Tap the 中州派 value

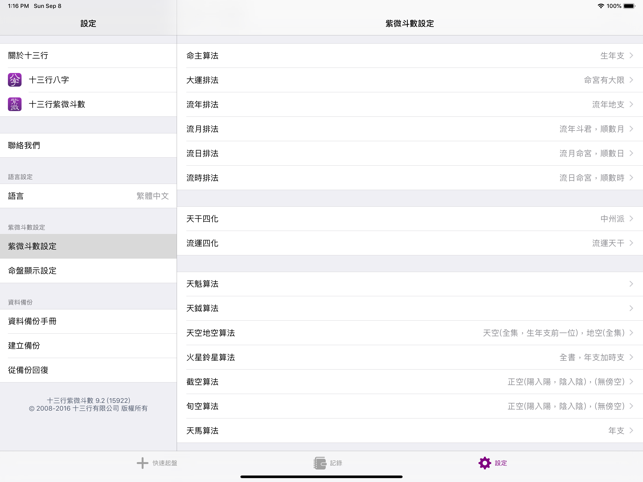tap(612, 219)
